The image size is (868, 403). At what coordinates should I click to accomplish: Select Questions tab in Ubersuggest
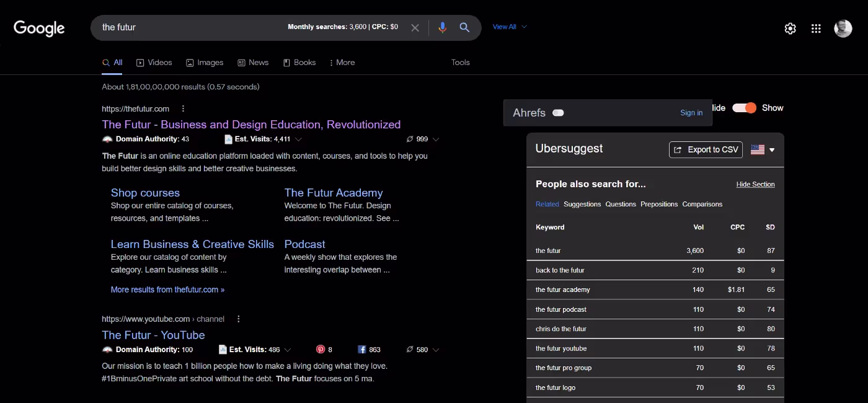coord(621,204)
